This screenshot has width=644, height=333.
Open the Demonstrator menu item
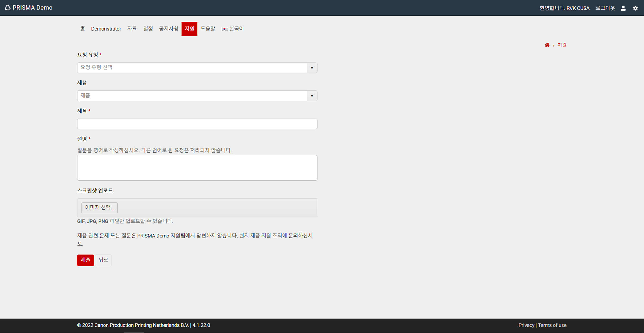(106, 29)
